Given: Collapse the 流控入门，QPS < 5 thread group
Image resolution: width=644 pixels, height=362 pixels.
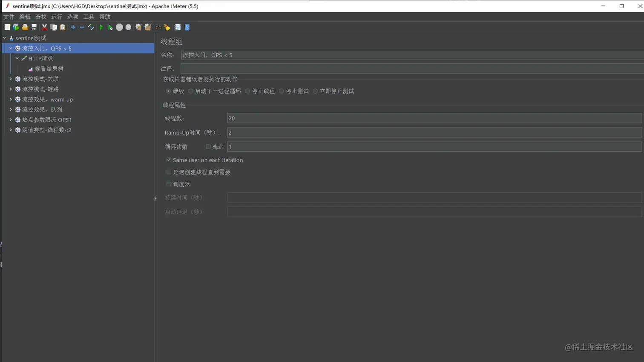Looking at the screenshot, I should (10, 48).
